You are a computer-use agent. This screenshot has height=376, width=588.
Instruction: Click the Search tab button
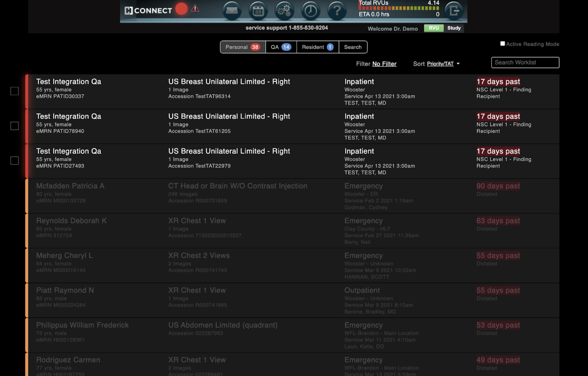[x=353, y=47]
